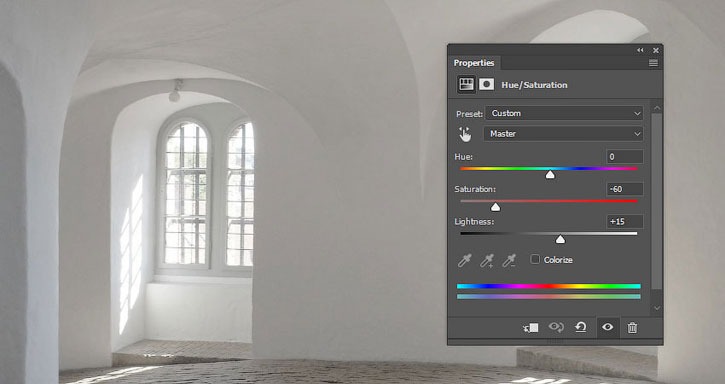725x384 pixels.
Task: Reset adjustment to defaults
Action: click(x=581, y=327)
